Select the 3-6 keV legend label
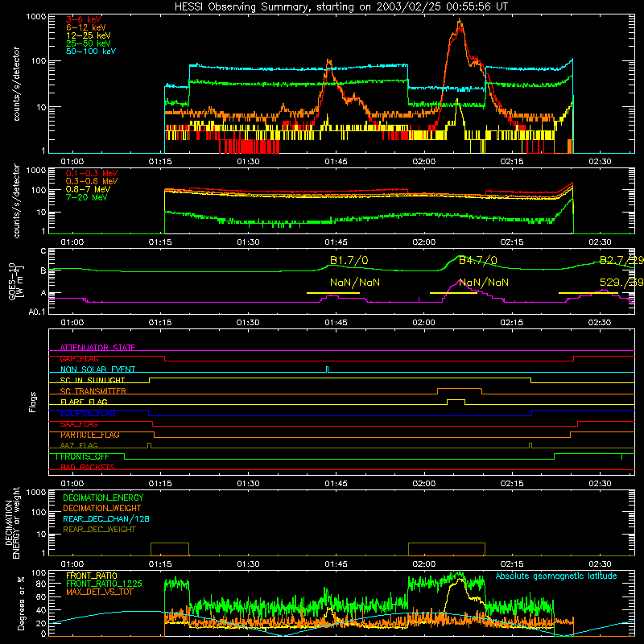 84,19
